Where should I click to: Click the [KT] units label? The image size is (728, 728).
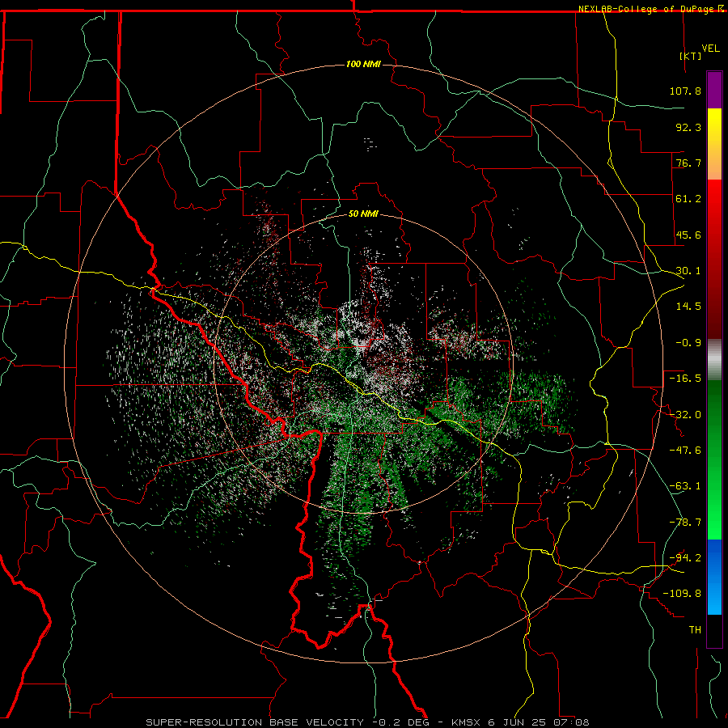[691, 56]
